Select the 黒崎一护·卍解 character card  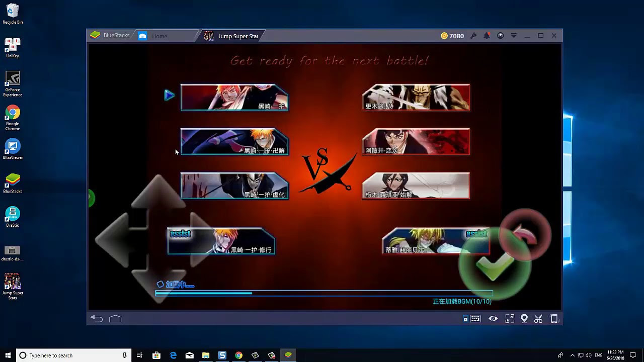tap(234, 141)
